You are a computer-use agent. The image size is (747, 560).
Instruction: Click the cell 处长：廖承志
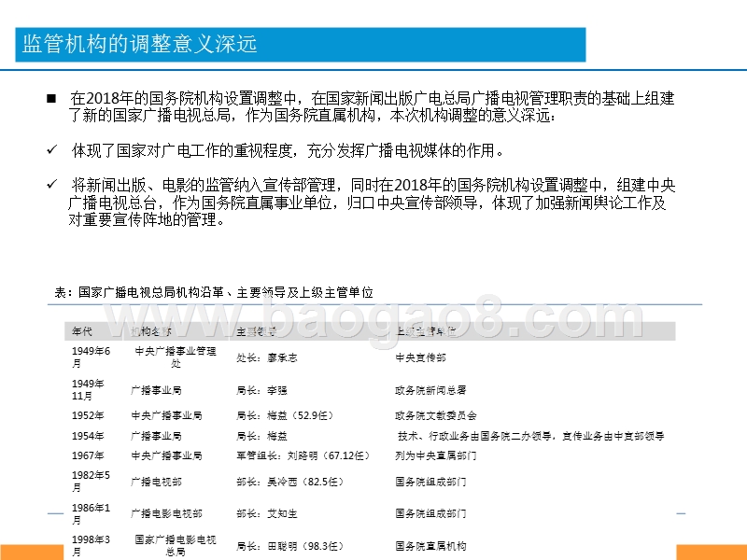(267, 357)
